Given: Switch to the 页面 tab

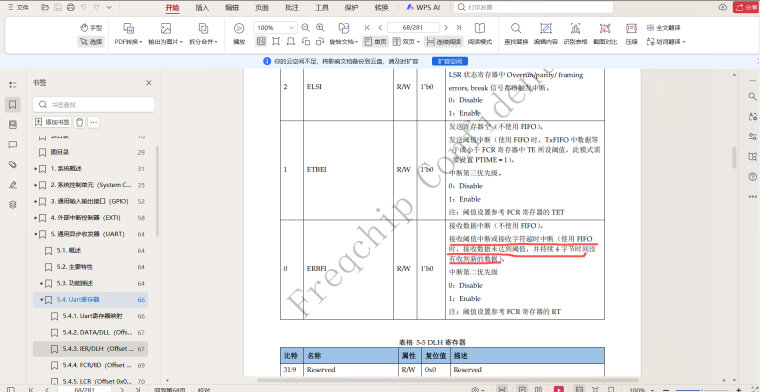Looking at the screenshot, I should tap(262, 7).
